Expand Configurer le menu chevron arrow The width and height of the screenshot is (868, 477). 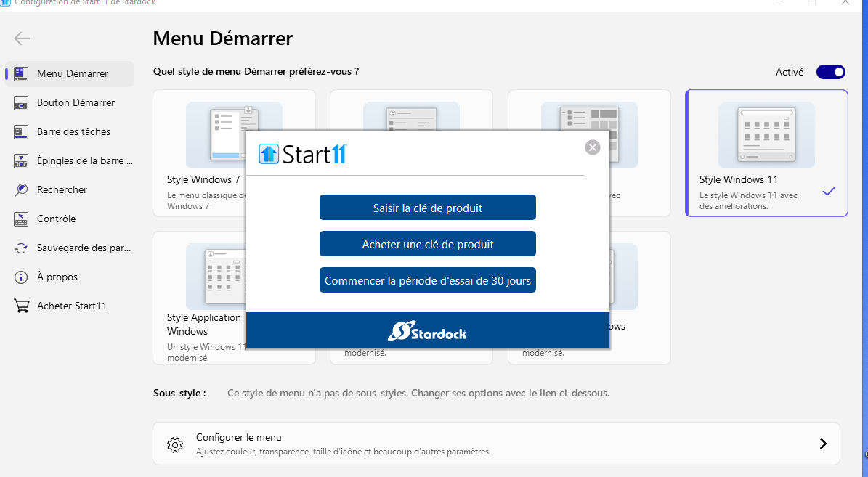coord(823,444)
